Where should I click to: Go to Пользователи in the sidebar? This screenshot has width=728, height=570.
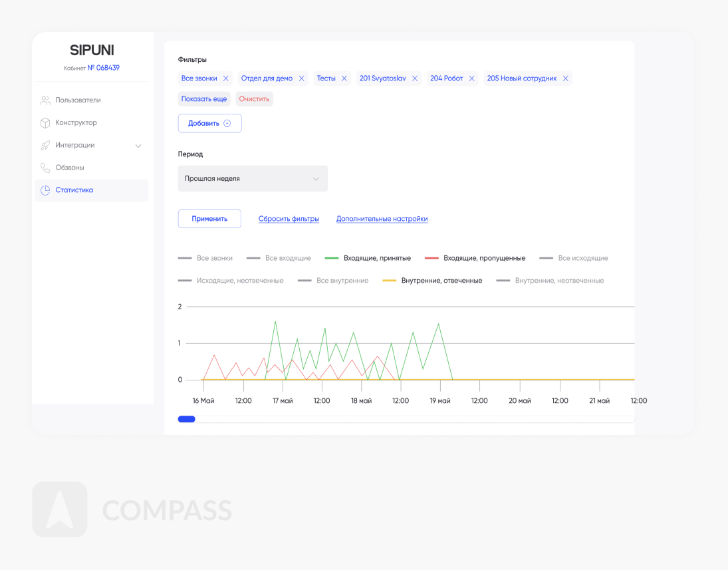pyautogui.click(x=78, y=100)
